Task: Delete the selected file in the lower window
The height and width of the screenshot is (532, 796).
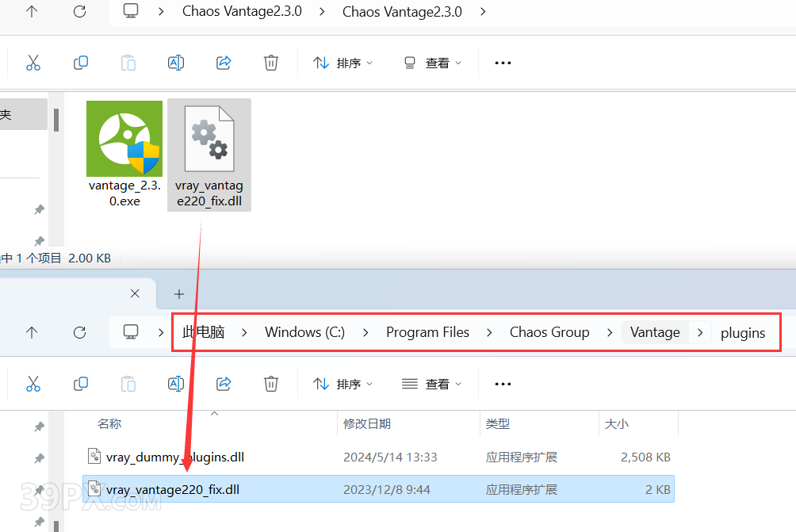Action: tap(271, 384)
